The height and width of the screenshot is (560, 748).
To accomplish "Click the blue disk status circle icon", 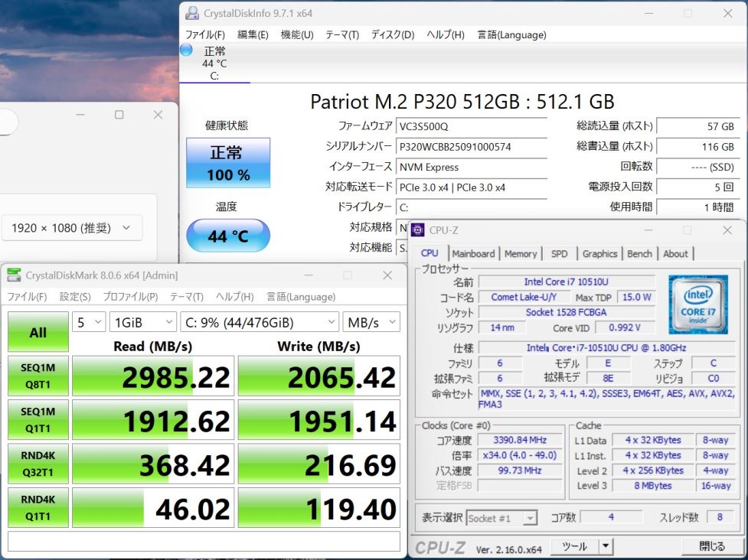I will 186,50.
